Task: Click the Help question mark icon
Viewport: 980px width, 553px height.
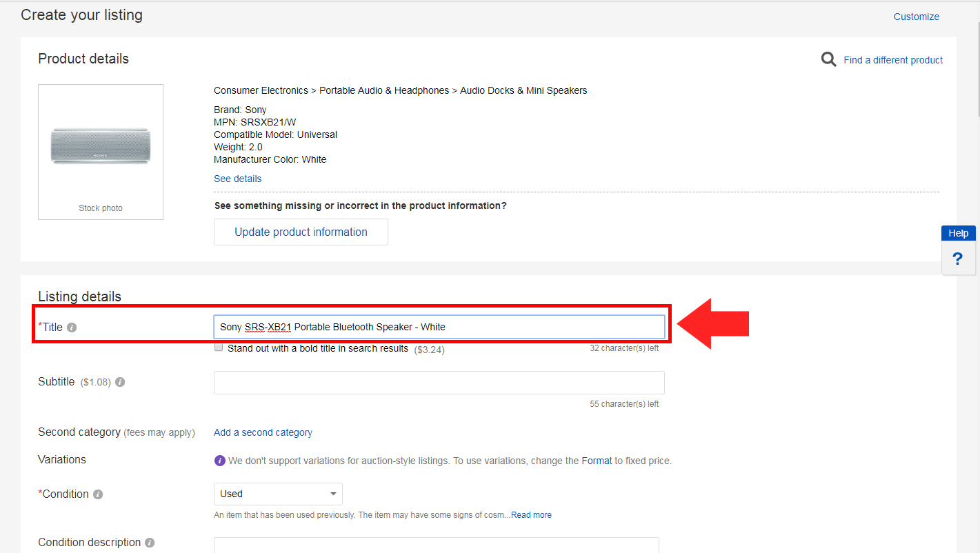Action: pos(957,259)
